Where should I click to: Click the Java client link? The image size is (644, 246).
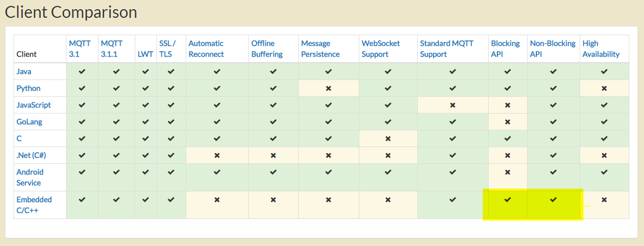click(x=24, y=71)
